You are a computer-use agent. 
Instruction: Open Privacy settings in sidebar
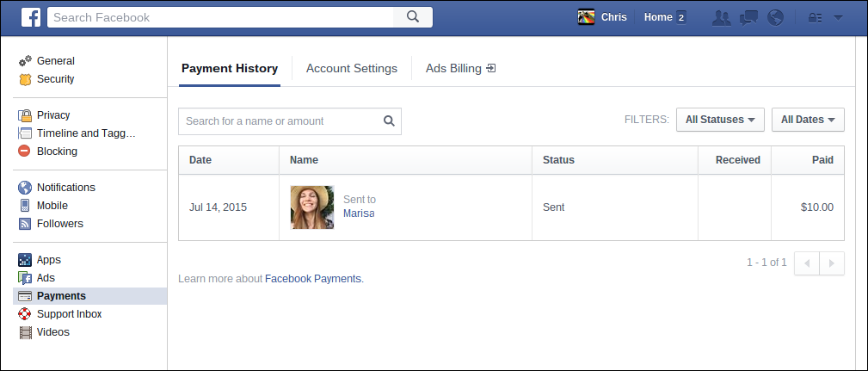[53, 115]
